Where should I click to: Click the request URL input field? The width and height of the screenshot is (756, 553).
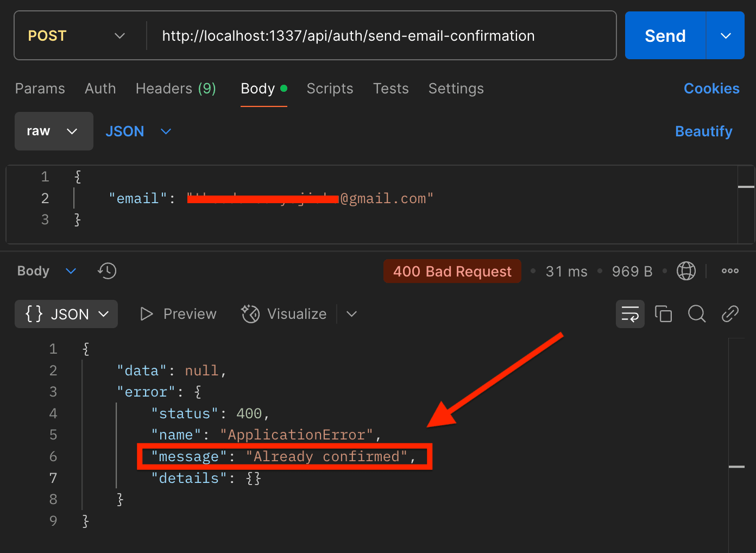tap(381, 36)
